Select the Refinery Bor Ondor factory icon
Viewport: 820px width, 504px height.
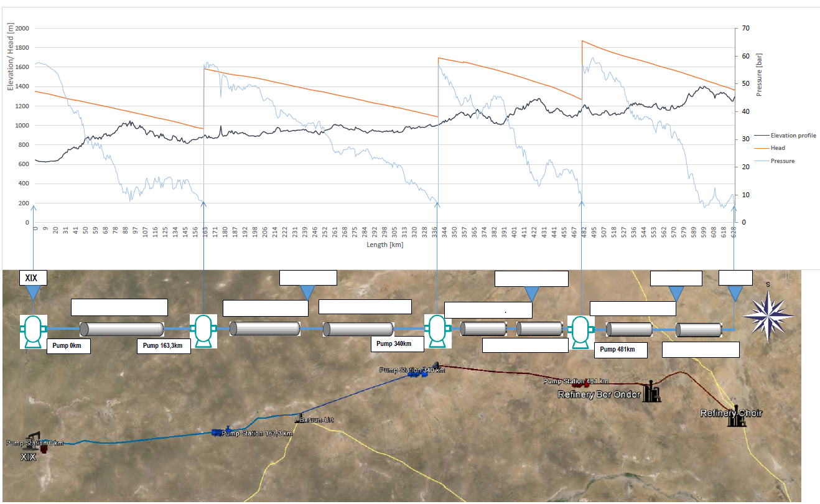pyautogui.click(x=652, y=391)
